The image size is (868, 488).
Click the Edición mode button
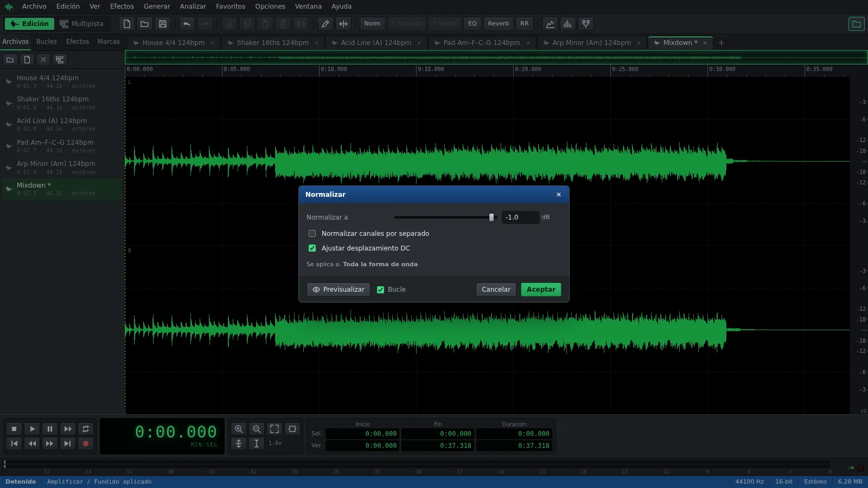tap(29, 24)
